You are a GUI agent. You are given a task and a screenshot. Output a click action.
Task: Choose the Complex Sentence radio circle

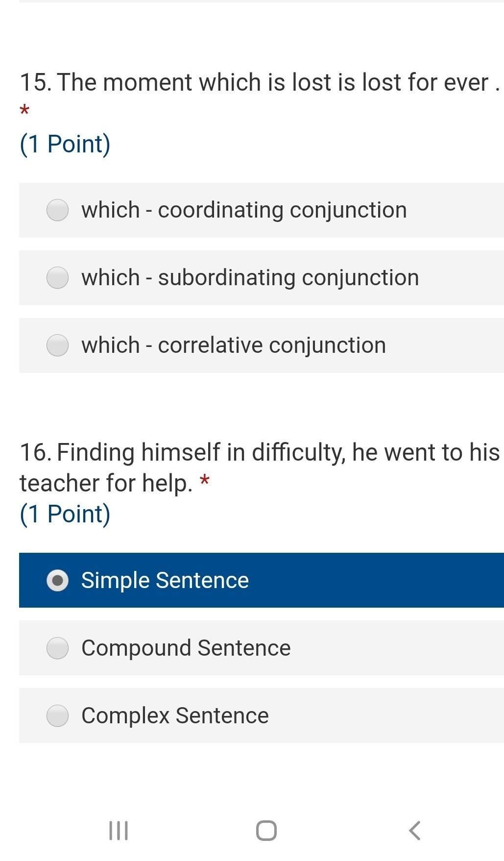[57, 715]
